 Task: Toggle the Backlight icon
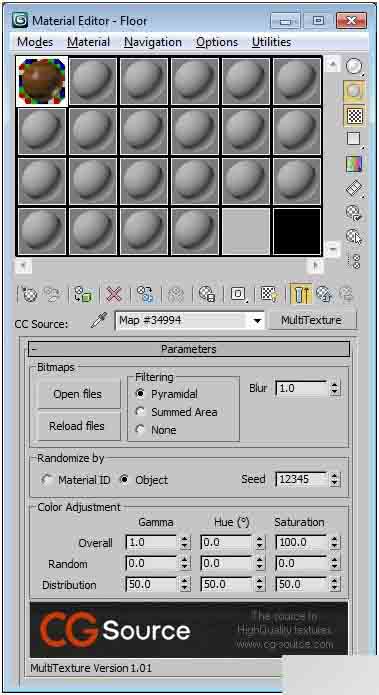354,91
